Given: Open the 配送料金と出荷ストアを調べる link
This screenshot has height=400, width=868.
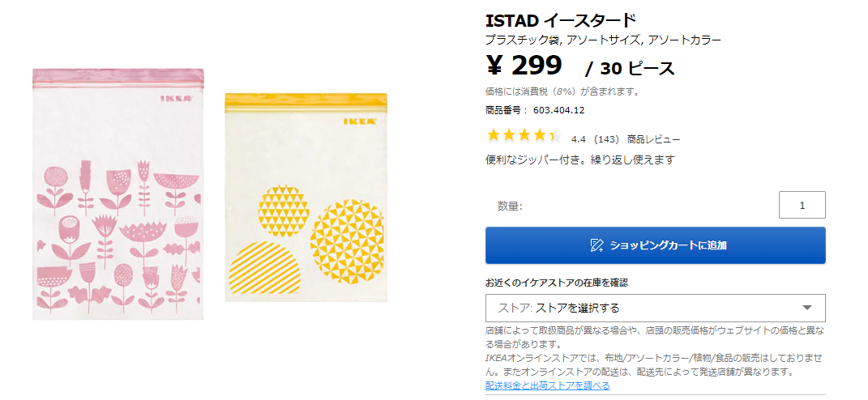Looking at the screenshot, I should 548,385.
